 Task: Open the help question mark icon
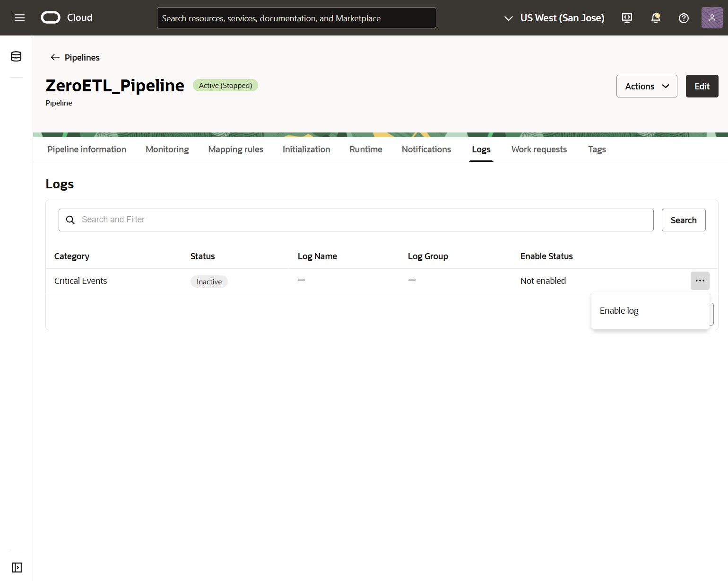[684, 18]
